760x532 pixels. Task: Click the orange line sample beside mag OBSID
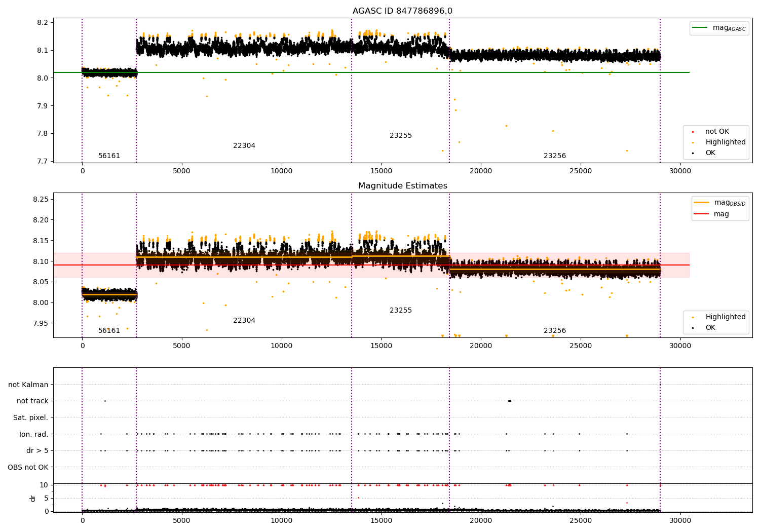pyautogui.click(x=702, y=203)
